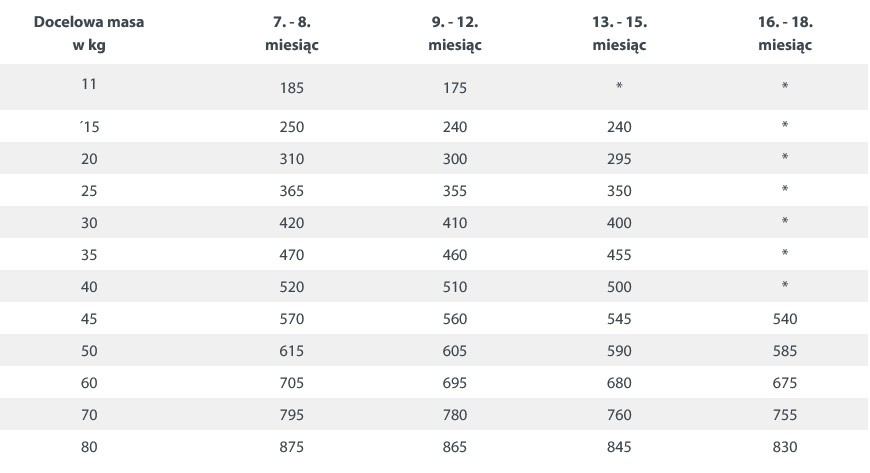Select the 540 cell in 45 kg row
This screenshot has height=473, width=870.
[785, 319]
